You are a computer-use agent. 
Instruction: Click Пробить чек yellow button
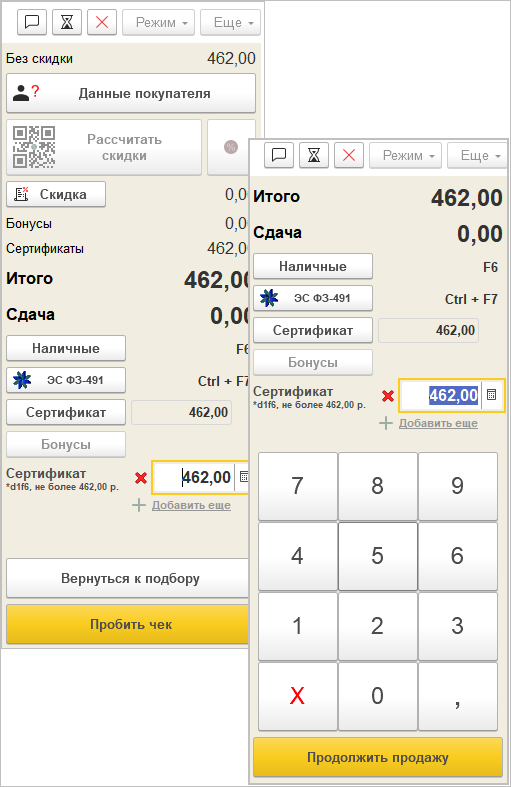pyautogui.click(x=129, y=624)
